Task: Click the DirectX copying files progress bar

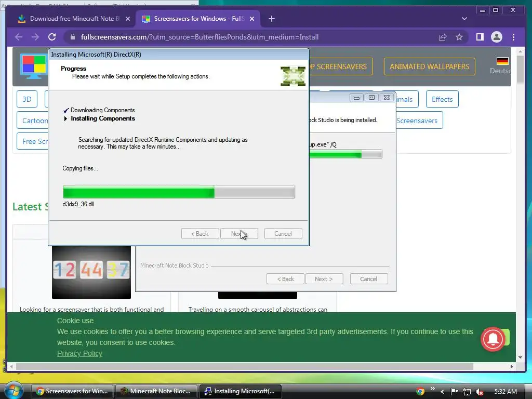Action: click(x=179, y=192)
